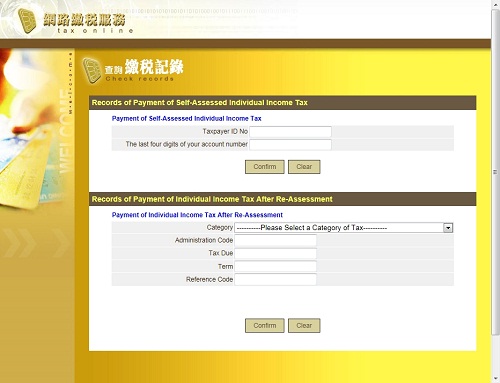This screenshot has width=500, height=383.
Task: Click the 'Administration Code' label
Action: [x=204, y=240]
